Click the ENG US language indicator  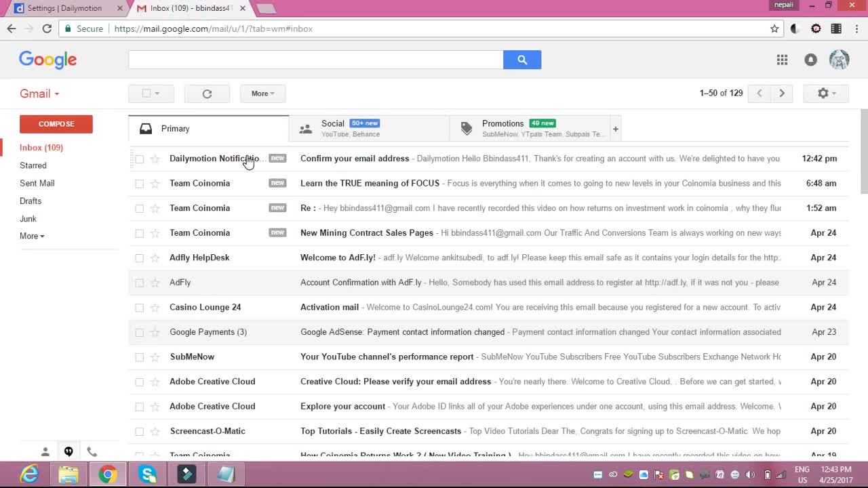(802, 474)
